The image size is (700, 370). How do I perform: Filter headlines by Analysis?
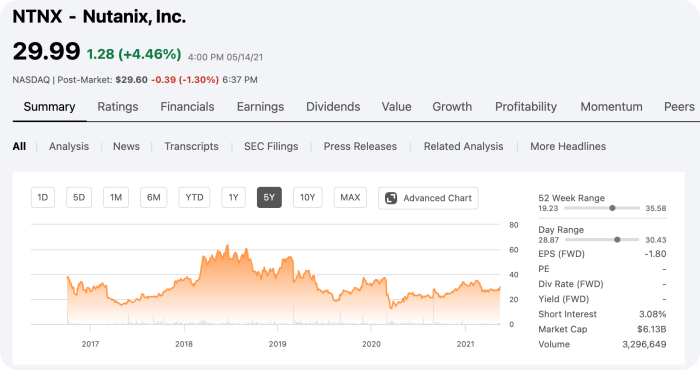tap(69, 146)
